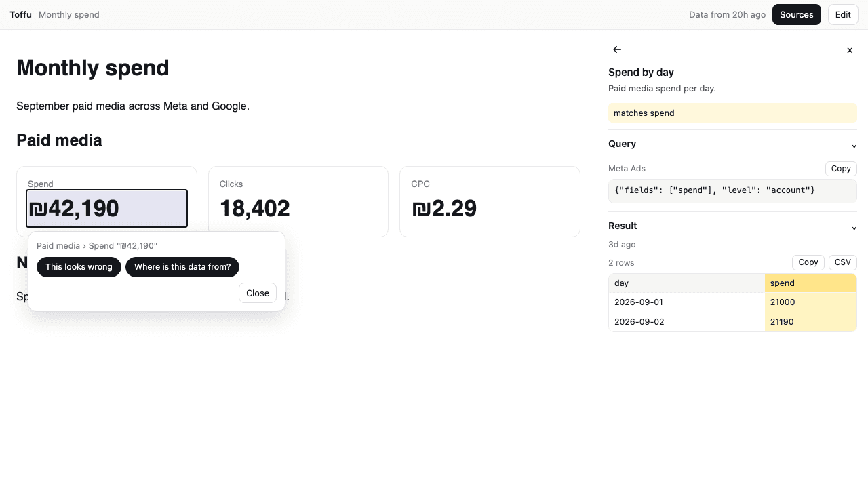
Task: Click the query JSON code block
Action: click(732, 190)
